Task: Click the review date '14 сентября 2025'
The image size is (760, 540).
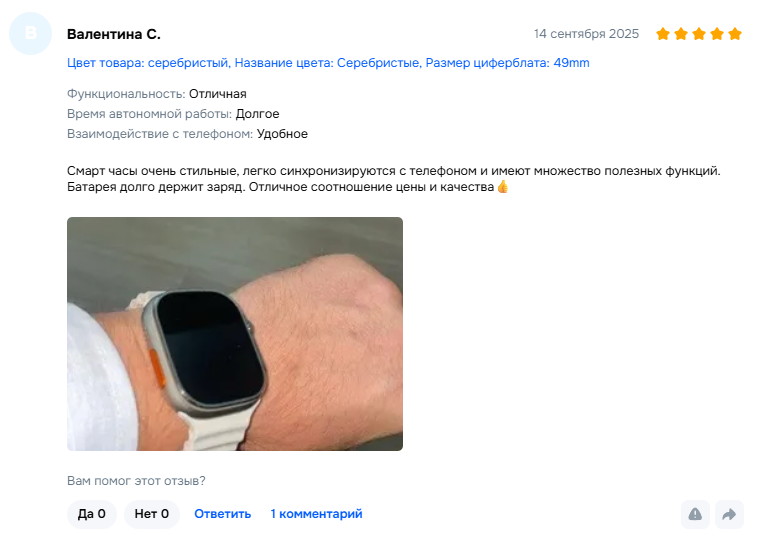Action: click(586, 34)
